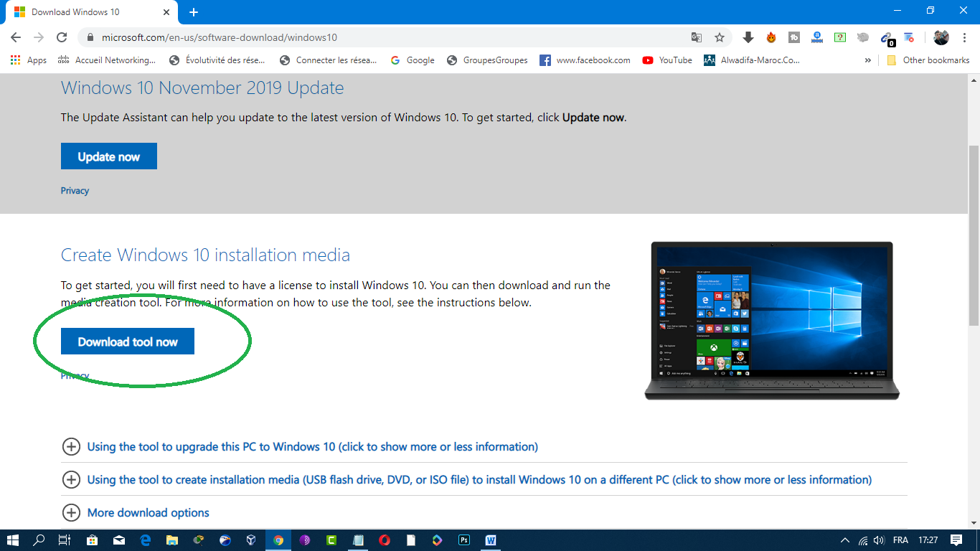
Task: Open the Action Center notification icon
Action: pos(956,540)
